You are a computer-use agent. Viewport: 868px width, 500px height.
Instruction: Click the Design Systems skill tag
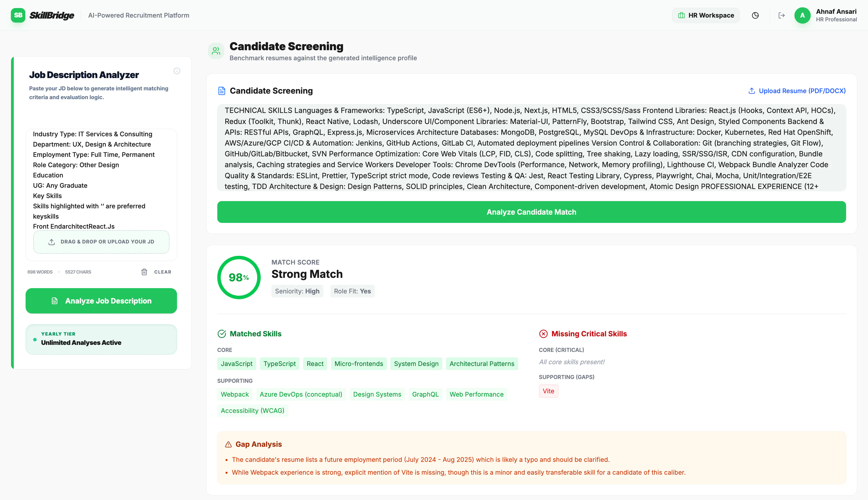point(377,394)
